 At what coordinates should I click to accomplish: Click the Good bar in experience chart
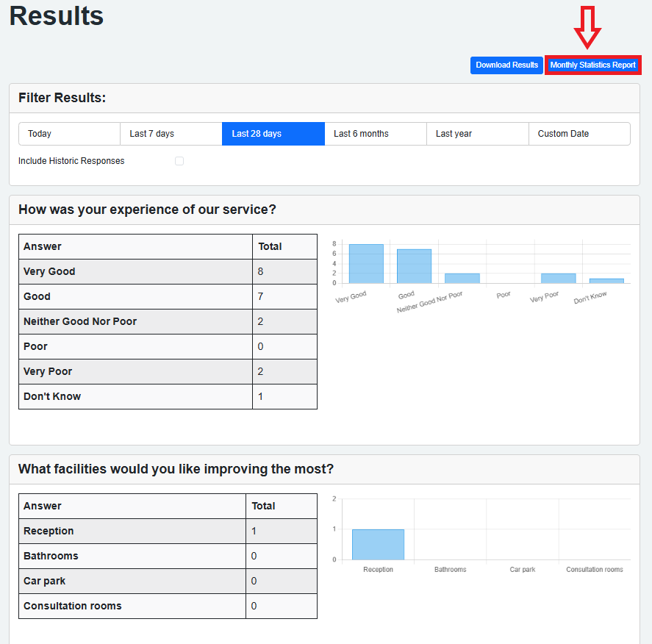tap(414, 266)
